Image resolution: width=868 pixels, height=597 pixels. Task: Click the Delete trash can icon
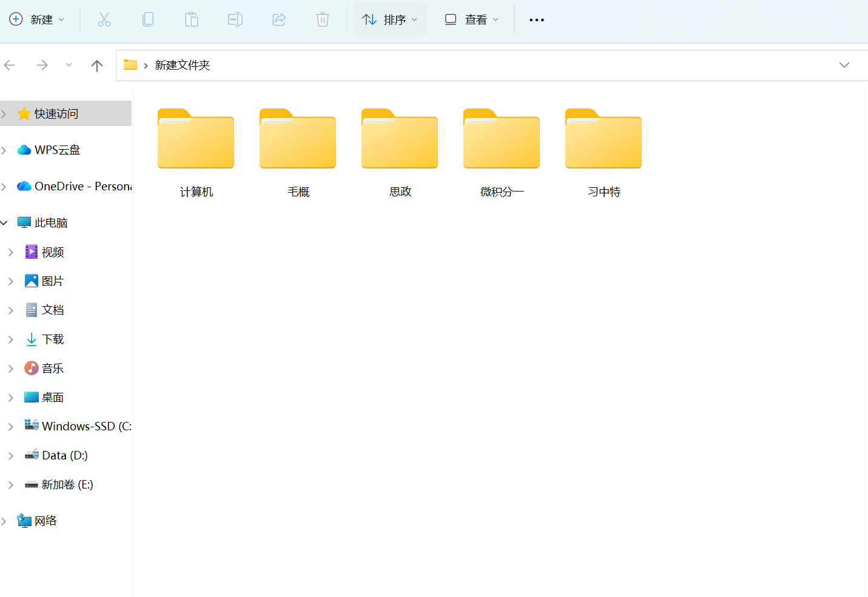coord(323,20)
